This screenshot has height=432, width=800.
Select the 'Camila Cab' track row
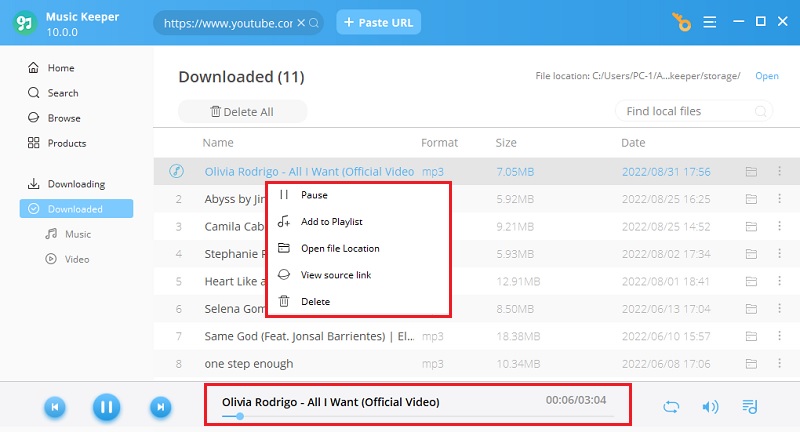(x=477, y=226)
